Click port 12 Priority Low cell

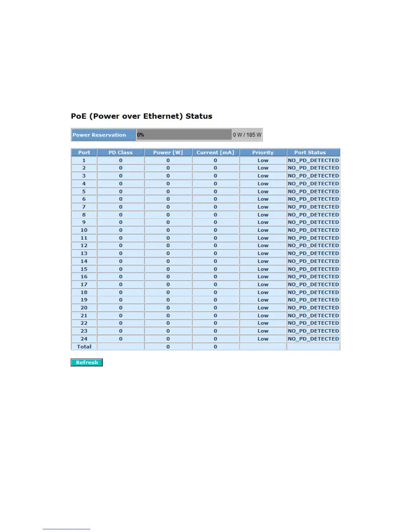pos(263,246)
